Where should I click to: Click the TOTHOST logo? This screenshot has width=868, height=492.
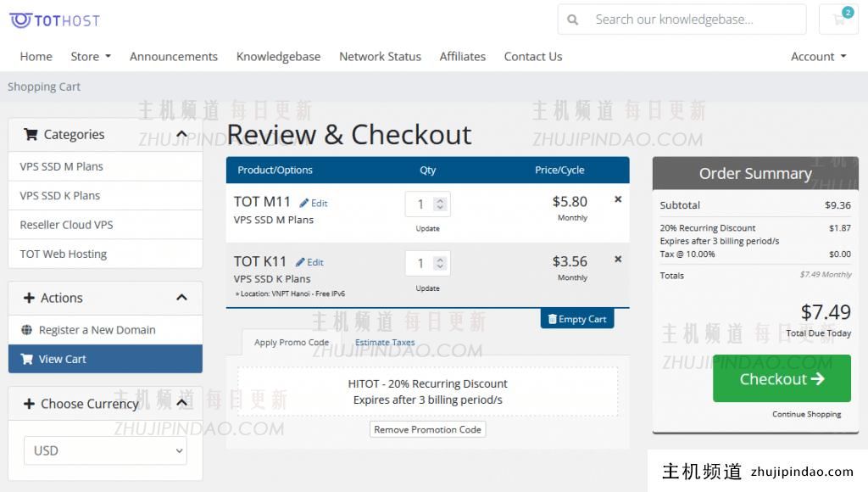[55, 20]
